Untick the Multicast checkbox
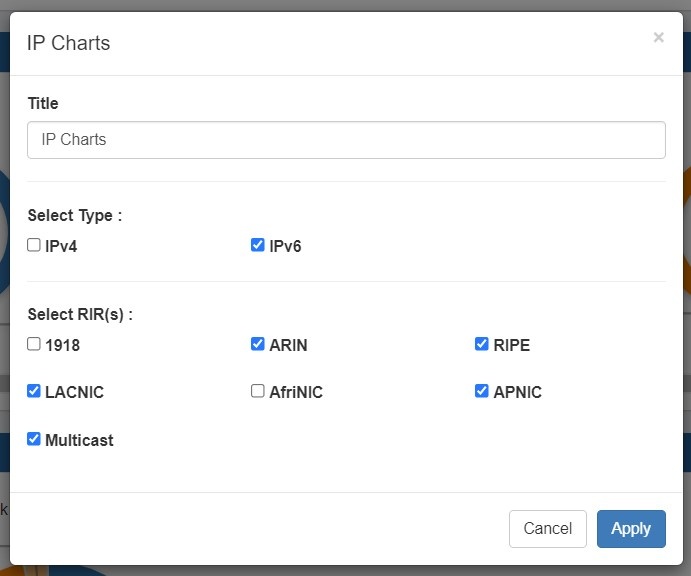Screen dimensions: 691x576 pos(34,439)
